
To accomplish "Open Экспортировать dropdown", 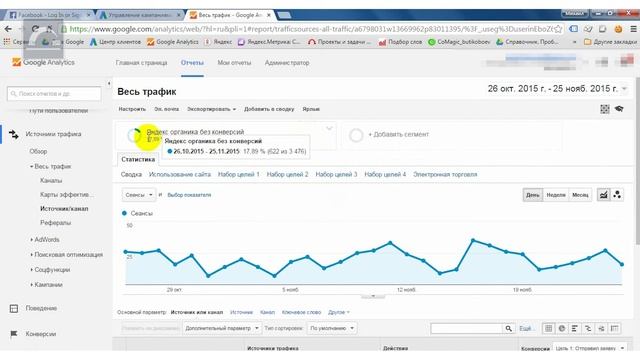I will tap(211, 109).
